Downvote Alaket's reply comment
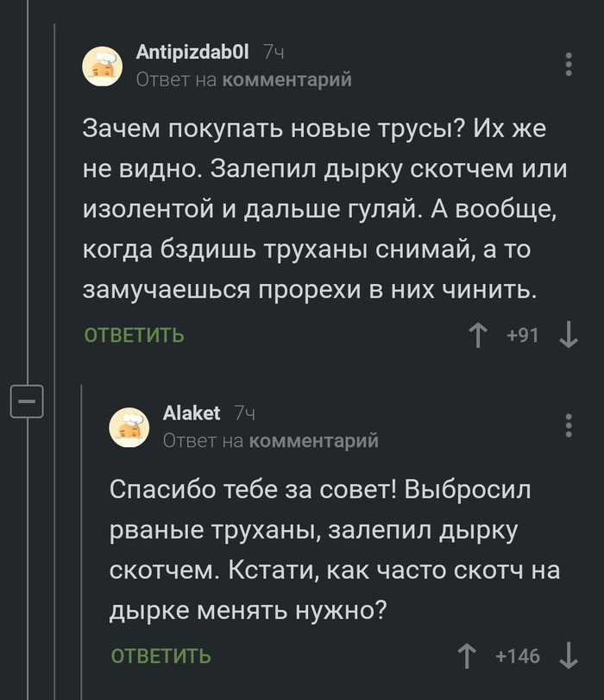This screenshot has height=700, width=604. pos(568,656)
